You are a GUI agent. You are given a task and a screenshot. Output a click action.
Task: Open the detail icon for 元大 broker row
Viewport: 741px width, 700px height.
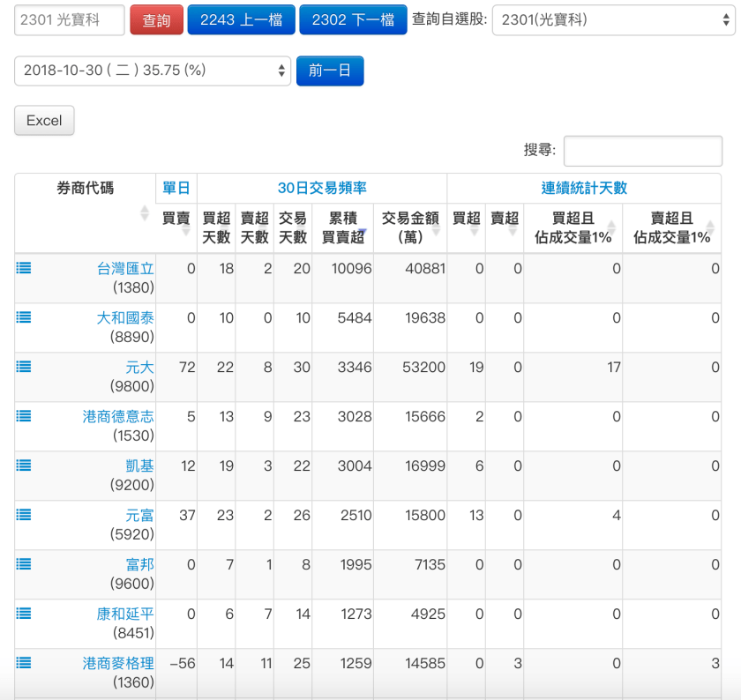[x=23, y=368]
